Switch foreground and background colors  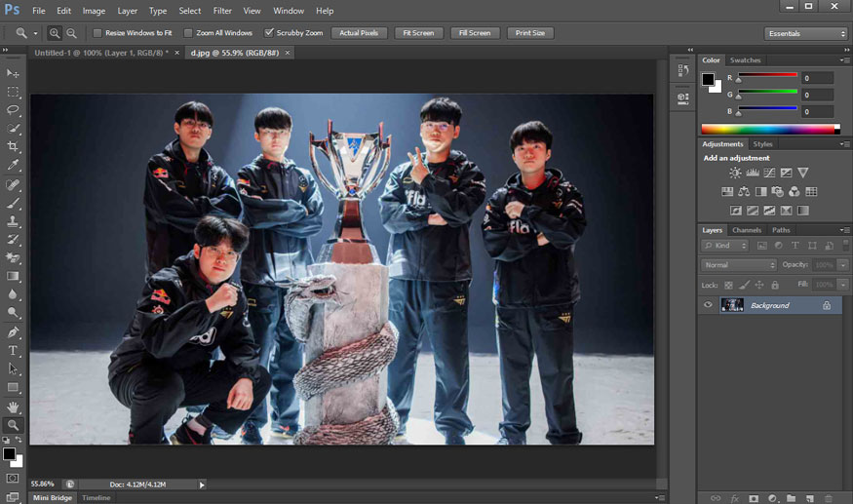click(19, 440)
